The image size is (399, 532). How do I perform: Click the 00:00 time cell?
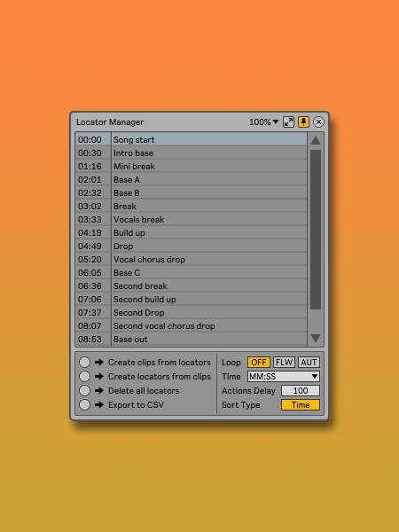(x=93, y=139)
